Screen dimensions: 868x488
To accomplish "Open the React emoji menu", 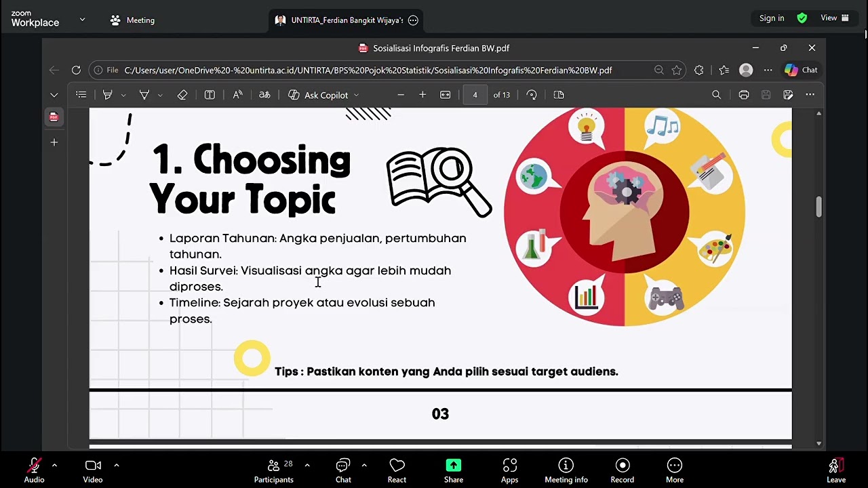I will click(x=397, y=470).
